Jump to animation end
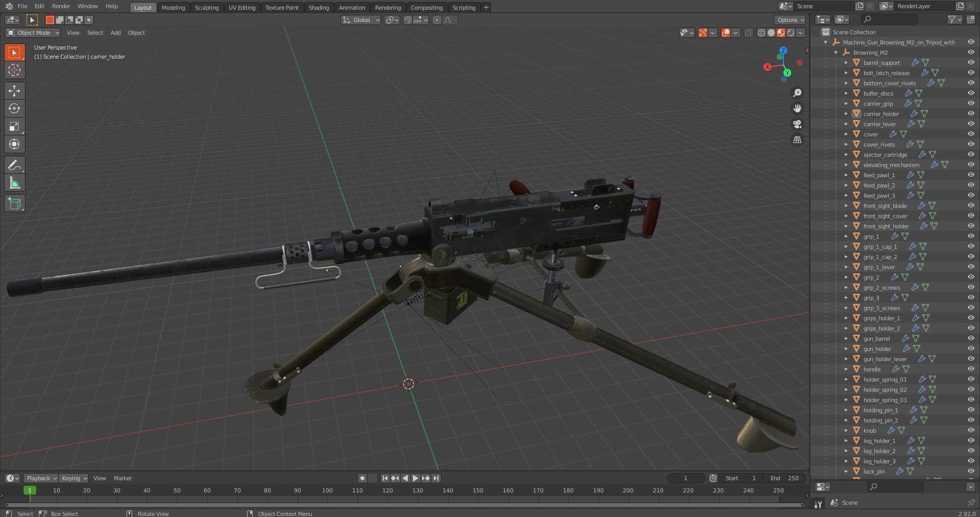980x517 pixels. click(x=436, y=478)
